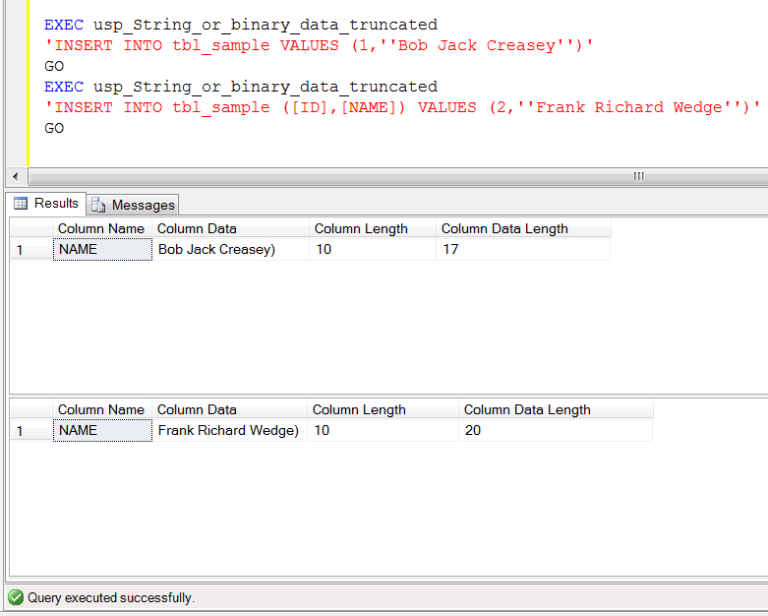
Task: Click the Messages tab icon
Action: tap(98, 205)
